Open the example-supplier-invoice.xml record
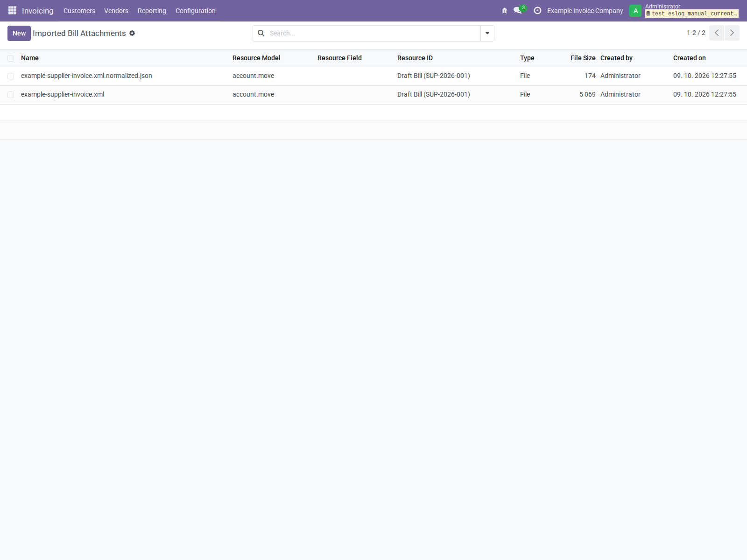 63,94
